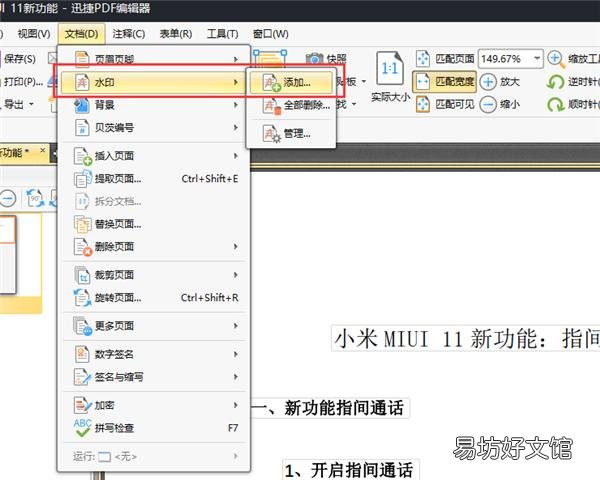Click the 拼写检查 ABC icon
The width and height of the screenshot is (600, 480).
tap(83, 428)
